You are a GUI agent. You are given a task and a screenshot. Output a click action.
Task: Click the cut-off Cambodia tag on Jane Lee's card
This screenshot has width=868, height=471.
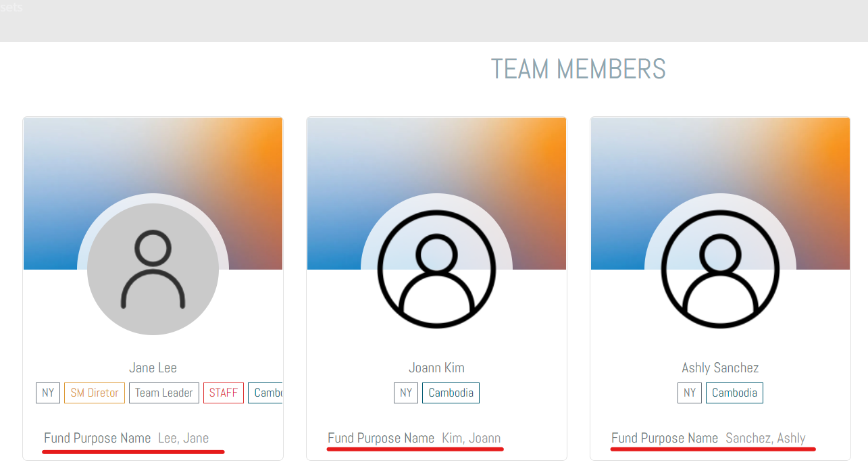pos(266,393)
